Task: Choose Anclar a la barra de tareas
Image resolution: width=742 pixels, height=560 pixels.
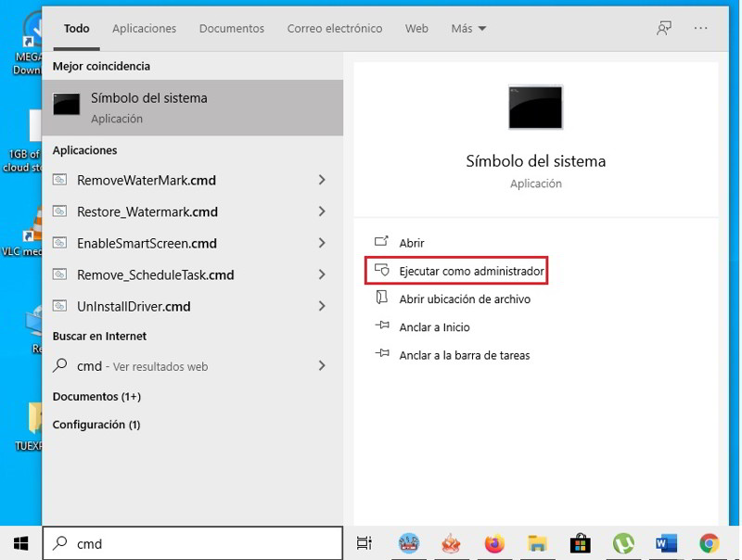Action: [x=464, y=355]
